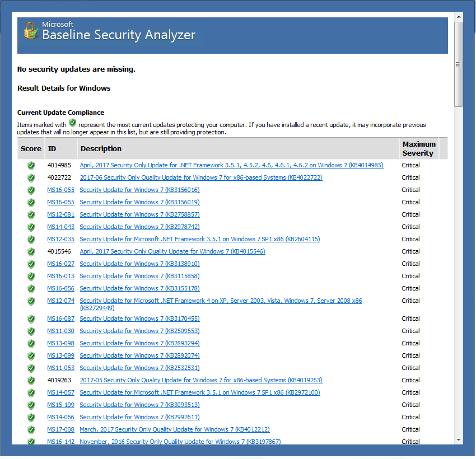Screen dimensions: 476x459
Task: Click the padlock icon in the Baseline Security Analyzer header
Action: click(x=30, y=31)
